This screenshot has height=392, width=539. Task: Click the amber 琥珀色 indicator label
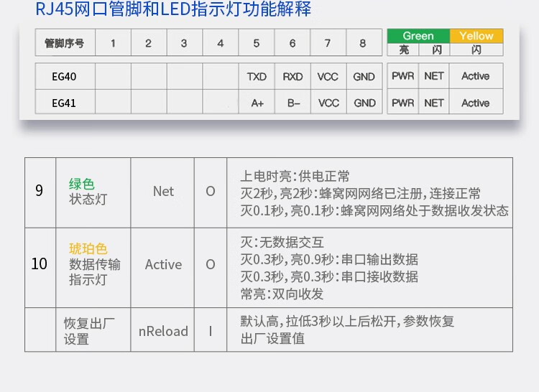(x=88, y=248)
